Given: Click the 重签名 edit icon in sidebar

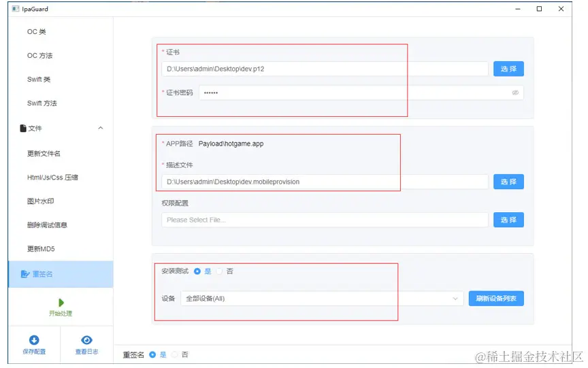Looking at the screenshot, I should point(25,274).
